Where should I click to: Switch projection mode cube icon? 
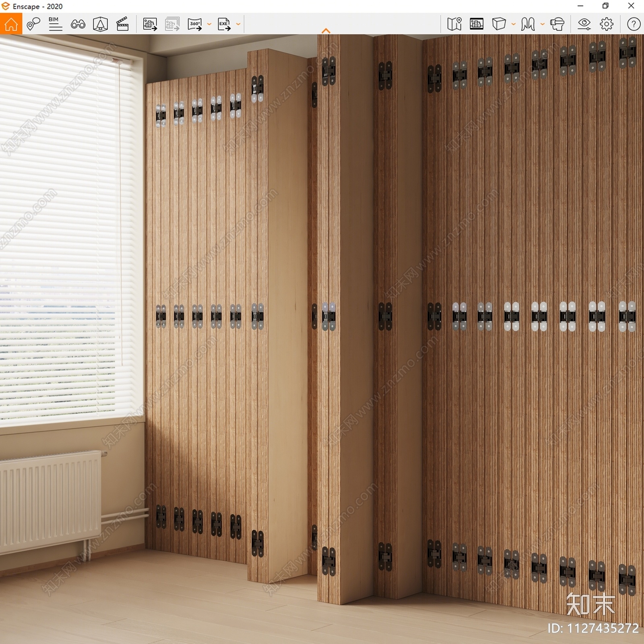tap(499, 24)
